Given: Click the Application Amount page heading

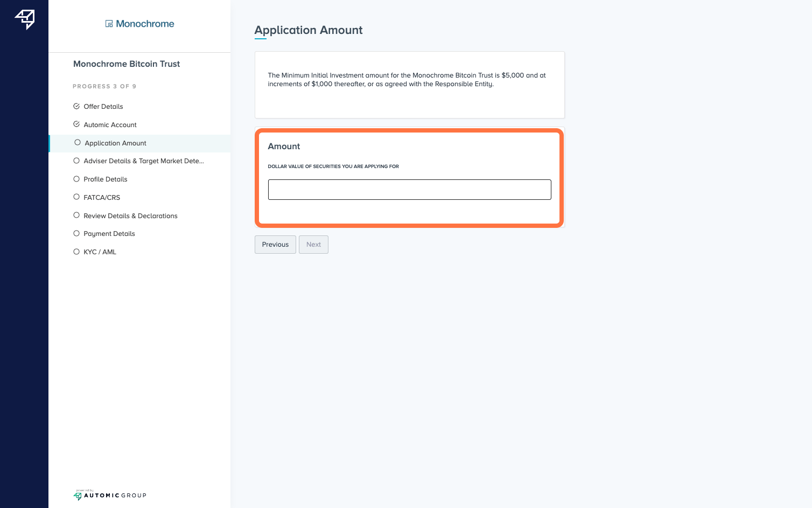Looking at the screenshot, I should pos(309,30).
